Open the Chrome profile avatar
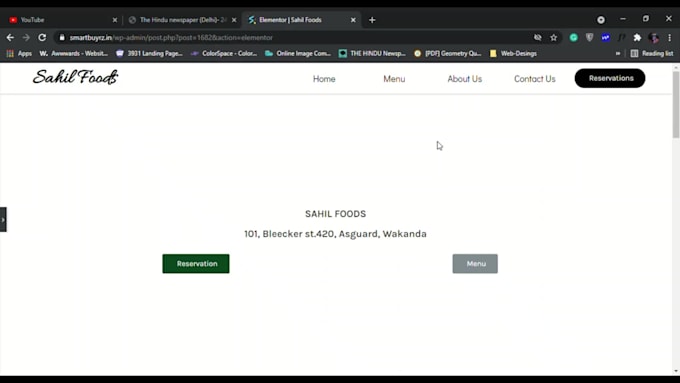This screenshot has height=383, width=680. 654,38
